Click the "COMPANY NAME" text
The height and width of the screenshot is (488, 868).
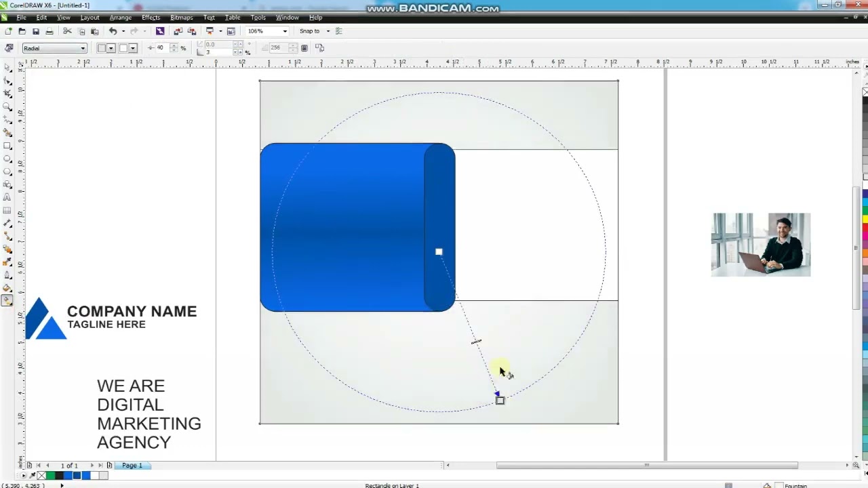[132, 312]
